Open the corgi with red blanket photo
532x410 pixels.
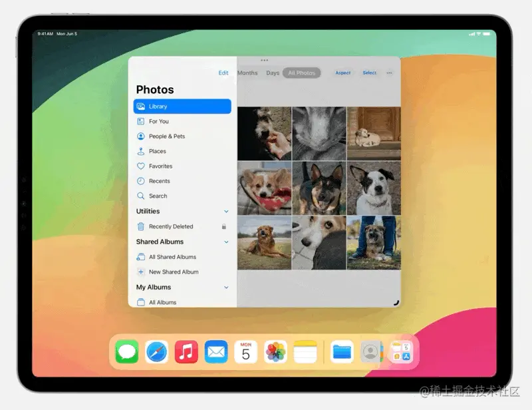264,188
